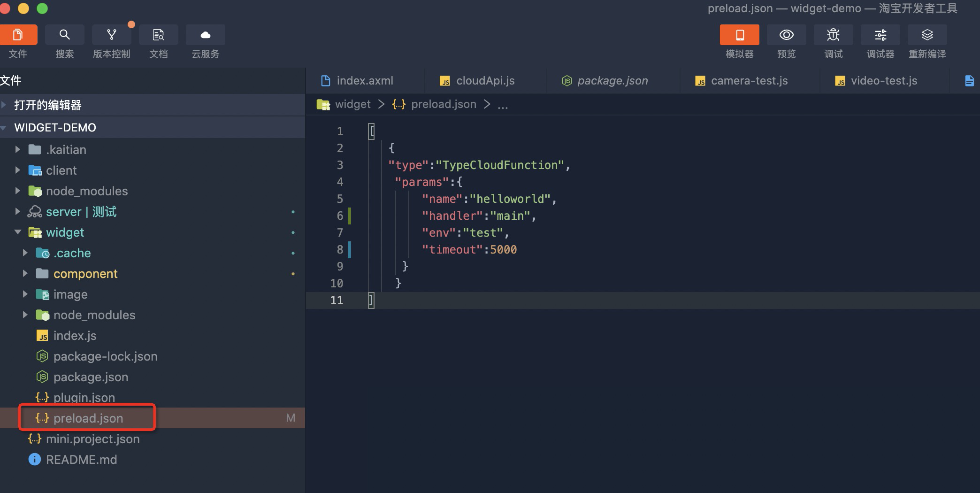Expand the 打开的编辑器 section
This screenshot has width=980, height=493.
tap(153, 105)
